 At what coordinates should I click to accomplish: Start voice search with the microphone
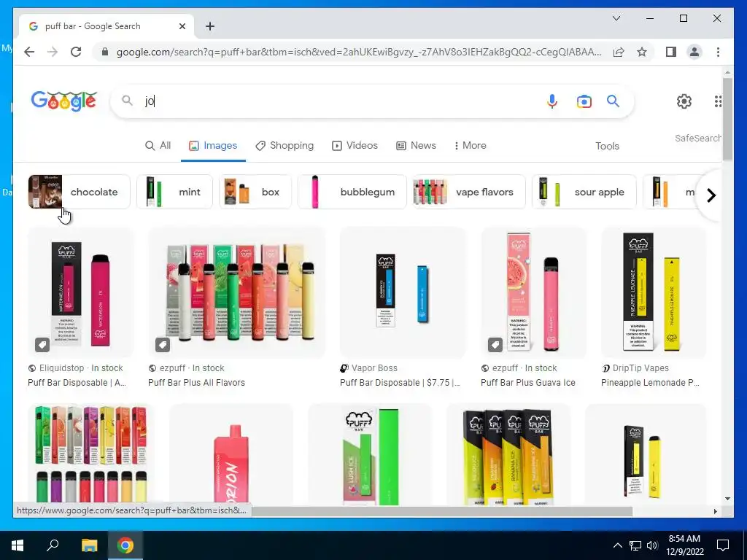pos(551,101)
